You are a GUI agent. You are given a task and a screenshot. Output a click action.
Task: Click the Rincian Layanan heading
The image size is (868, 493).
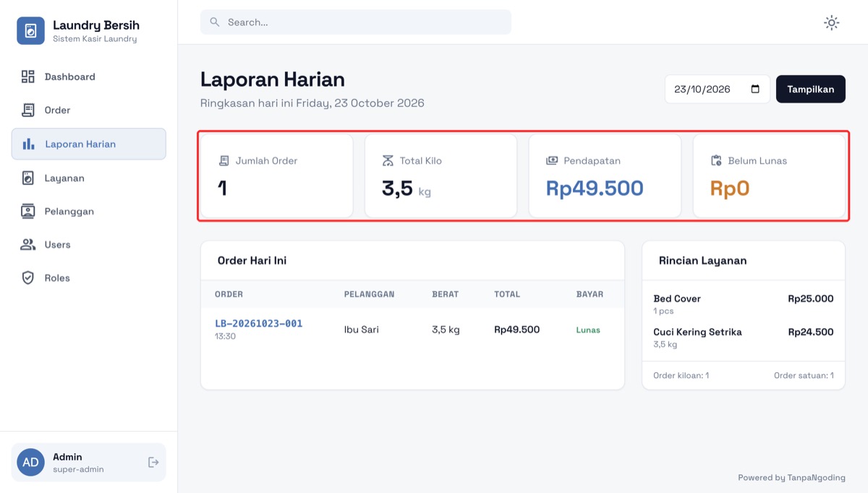click(702, 260)
